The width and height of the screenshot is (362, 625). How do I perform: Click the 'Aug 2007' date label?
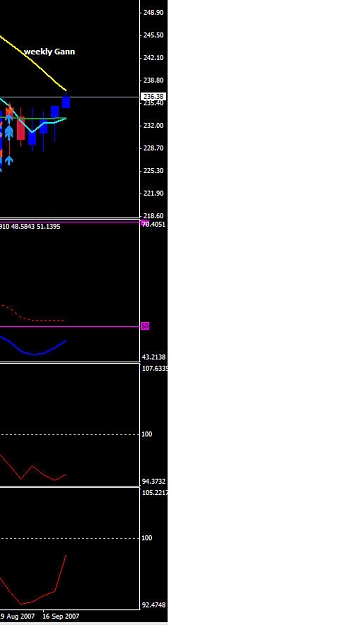(x=21, y=616)
